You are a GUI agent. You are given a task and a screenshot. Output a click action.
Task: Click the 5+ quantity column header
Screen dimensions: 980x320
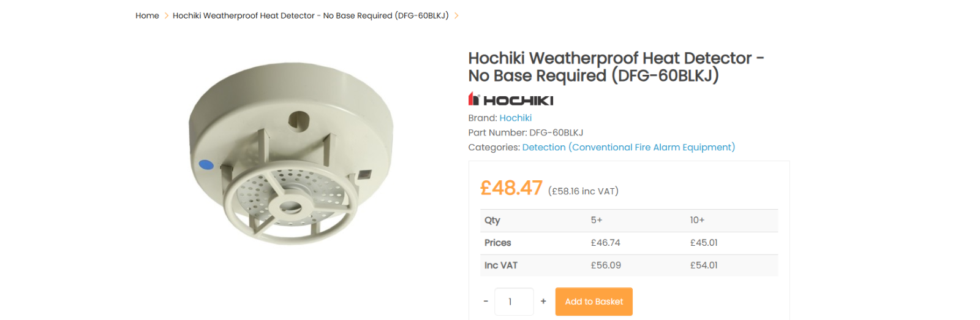(597, 220)
